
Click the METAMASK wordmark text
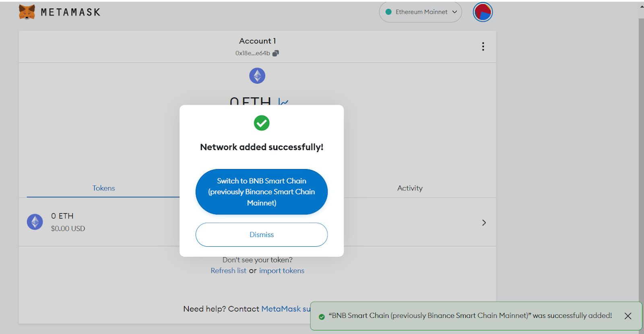[70, 12]
